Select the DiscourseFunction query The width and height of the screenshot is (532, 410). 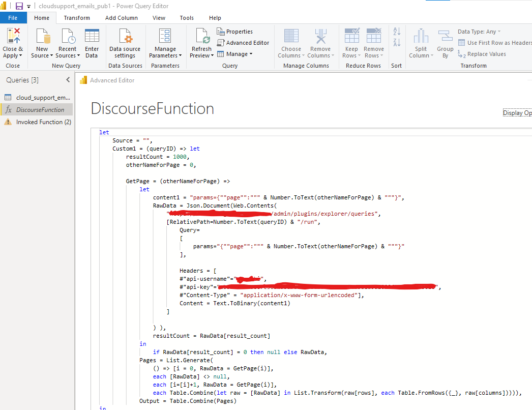pyautogui.click(x=37, y=110)
